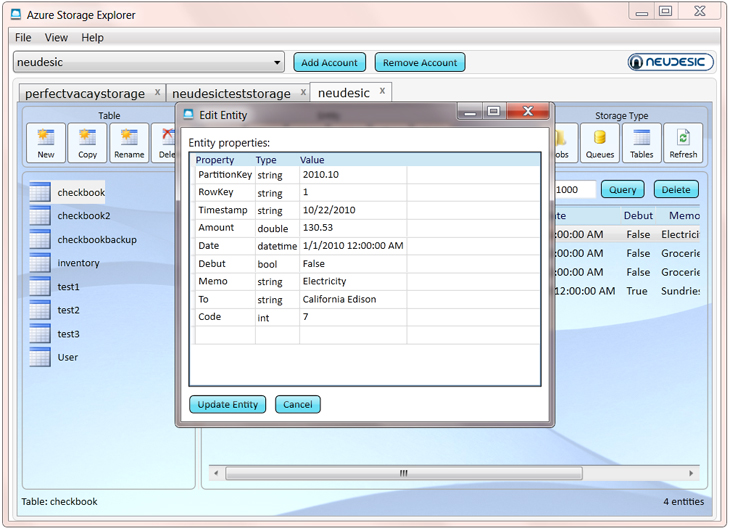This screenshot has width=730, height=531.
Task: Click the True cell in entity grid
Action: 637,291
